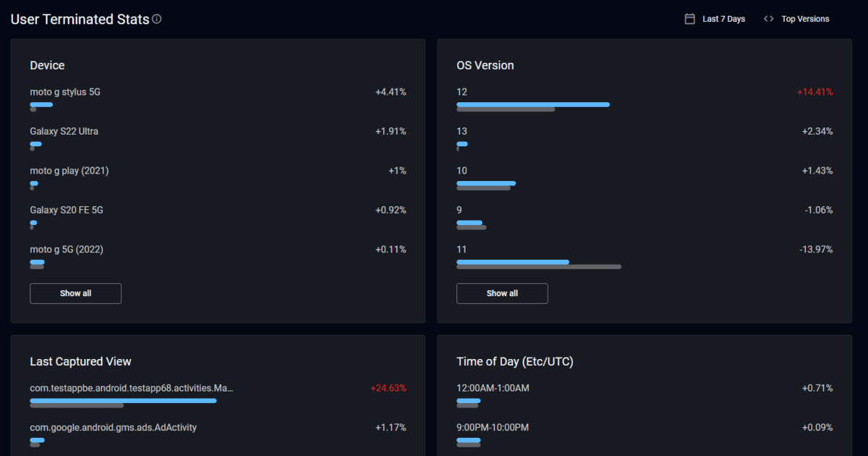Screen dimensions: 868x456
Task: Show all devices in the Device panel
Action: tap(75, 293)
